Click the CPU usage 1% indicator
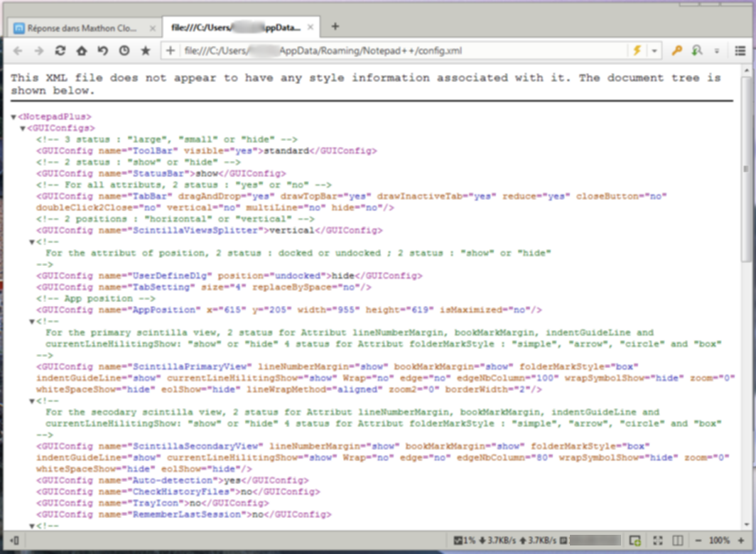 point(464,541)
